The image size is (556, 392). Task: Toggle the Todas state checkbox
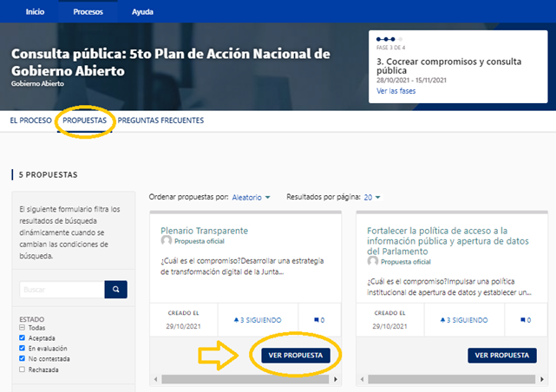pos(22,328)
